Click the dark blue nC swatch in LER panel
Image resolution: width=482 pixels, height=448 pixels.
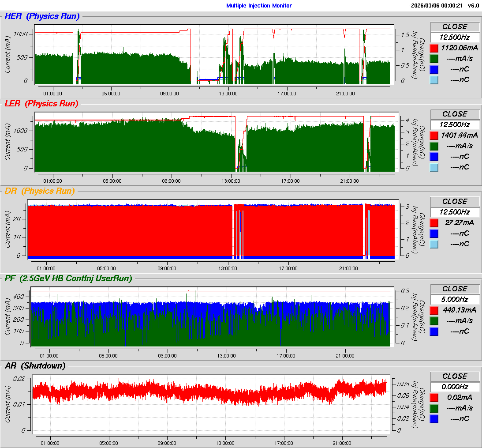(x=434, y=156)
